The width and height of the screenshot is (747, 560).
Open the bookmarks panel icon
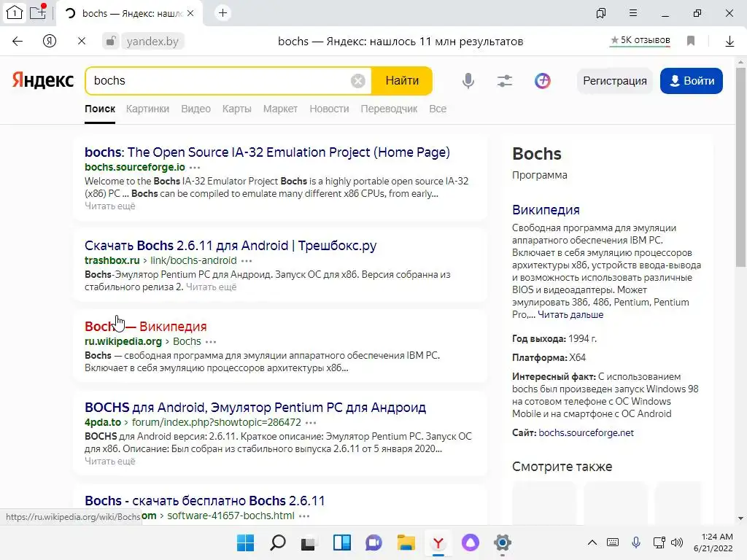[601, 13]
